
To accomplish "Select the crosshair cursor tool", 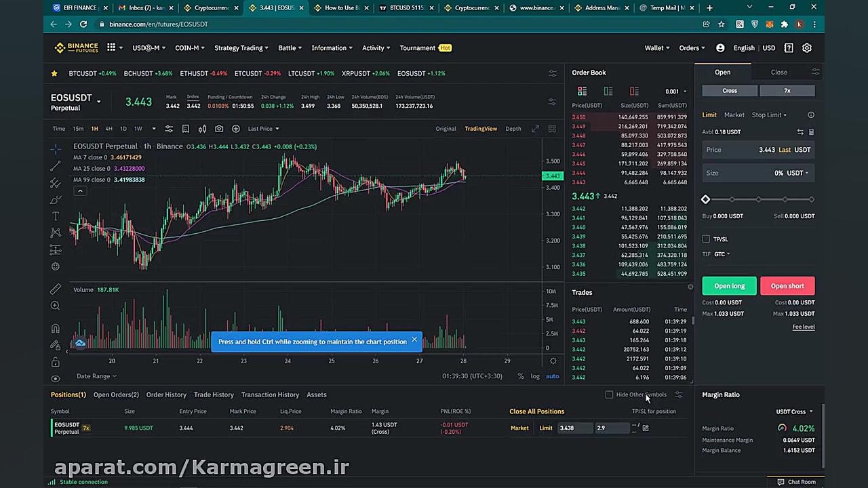I will (x=56, y=148).
